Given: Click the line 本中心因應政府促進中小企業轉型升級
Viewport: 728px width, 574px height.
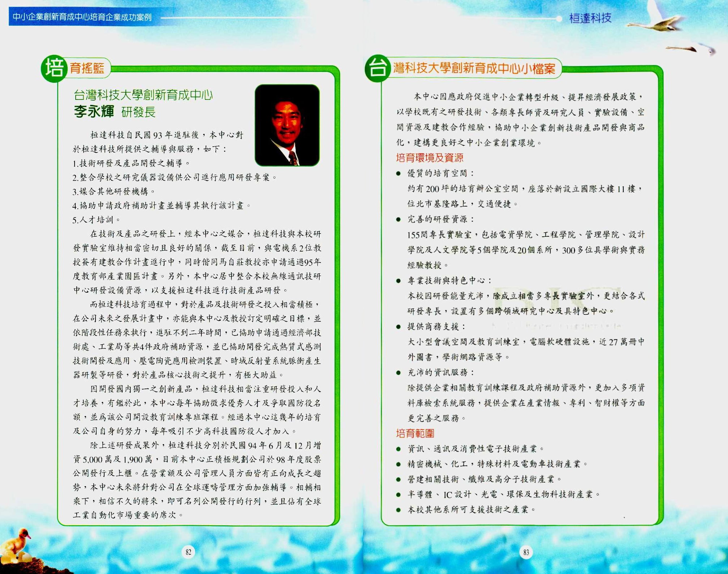Looking at the screenshot, I should pos(529,97).
